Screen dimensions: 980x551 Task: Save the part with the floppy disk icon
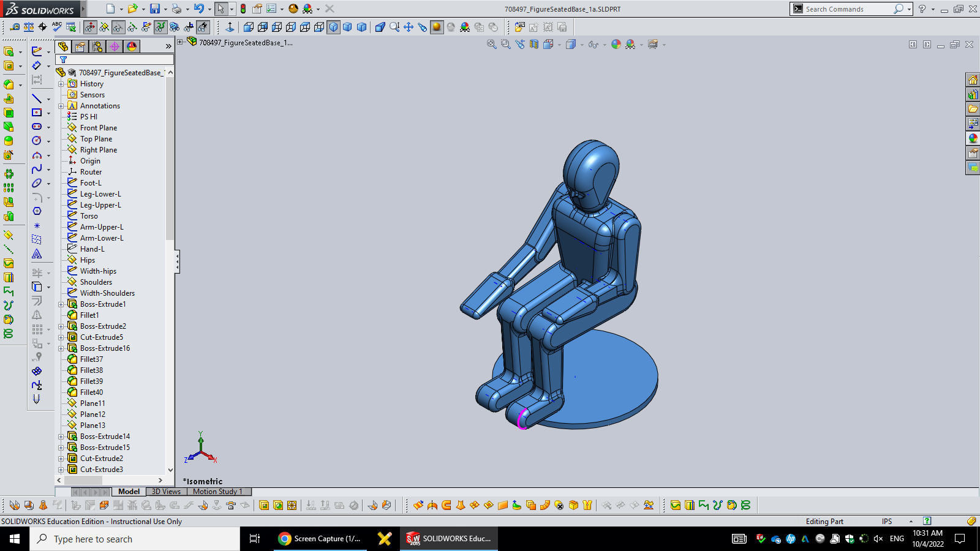[x=155, y=9]
